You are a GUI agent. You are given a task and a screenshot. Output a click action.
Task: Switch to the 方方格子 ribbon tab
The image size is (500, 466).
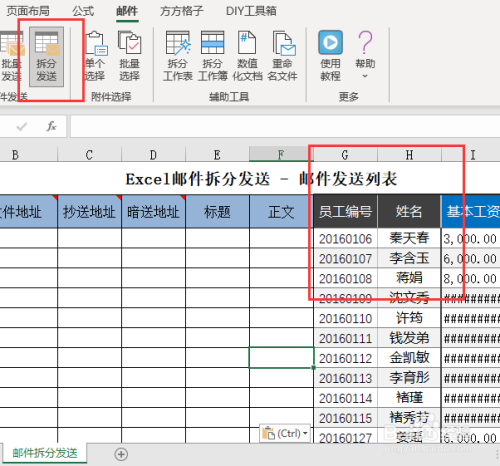coord(182,11)
